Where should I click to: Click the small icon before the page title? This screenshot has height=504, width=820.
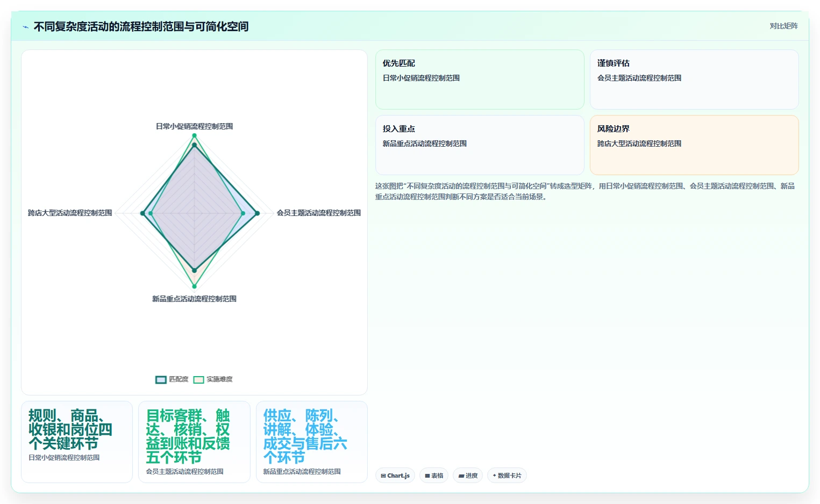click(x=25, y=27)
